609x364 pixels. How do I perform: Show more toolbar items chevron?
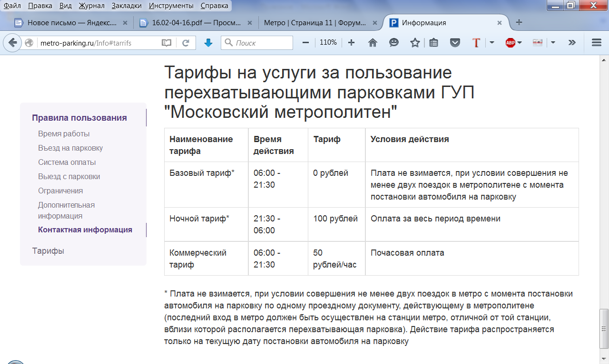point(572,43)
